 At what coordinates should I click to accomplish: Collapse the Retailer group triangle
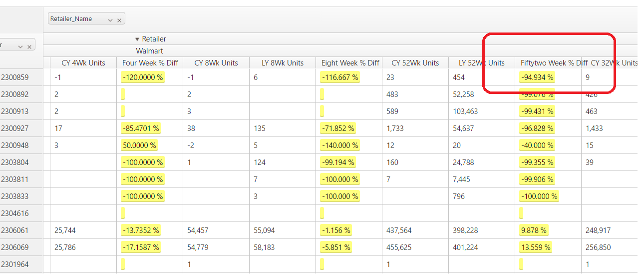(137, 39)
